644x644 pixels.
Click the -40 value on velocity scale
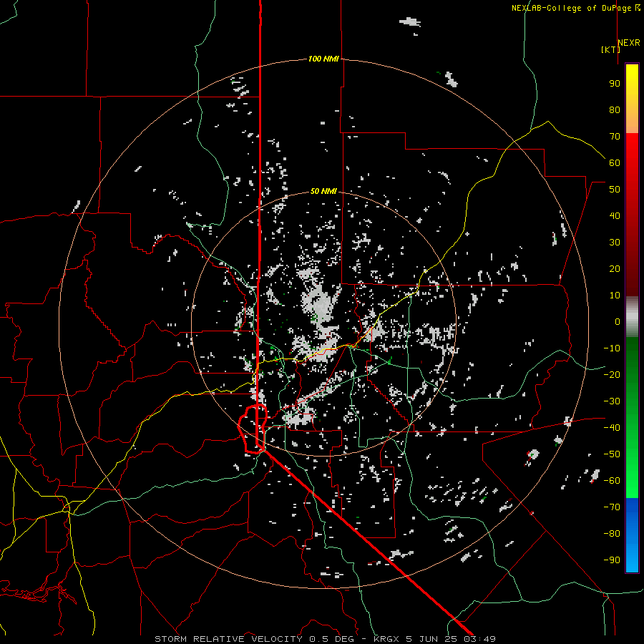(612, 428)
